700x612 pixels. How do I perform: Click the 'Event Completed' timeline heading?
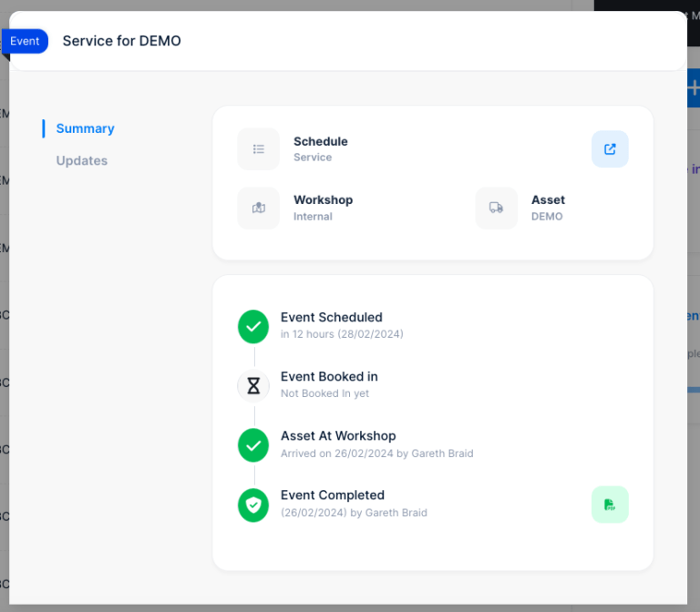click(332, 495)
